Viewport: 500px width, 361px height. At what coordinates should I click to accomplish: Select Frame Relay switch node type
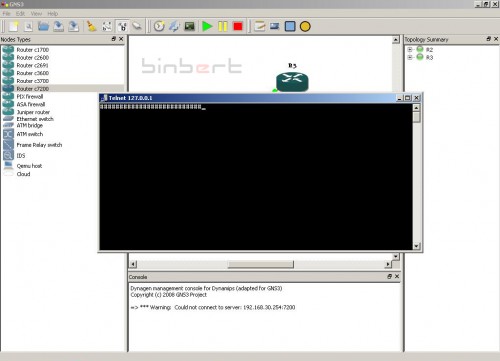point(39,145)
